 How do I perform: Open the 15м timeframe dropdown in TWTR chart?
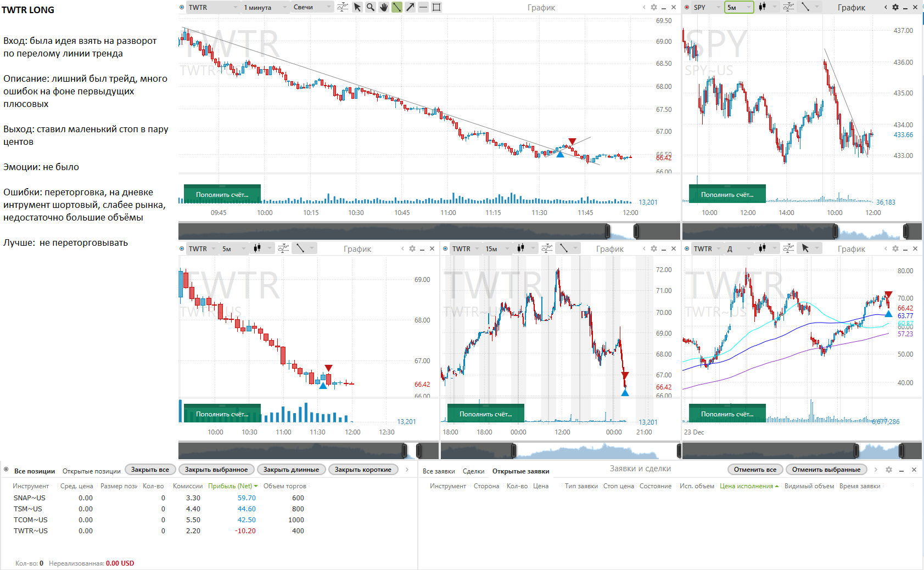tap(497, 249)
